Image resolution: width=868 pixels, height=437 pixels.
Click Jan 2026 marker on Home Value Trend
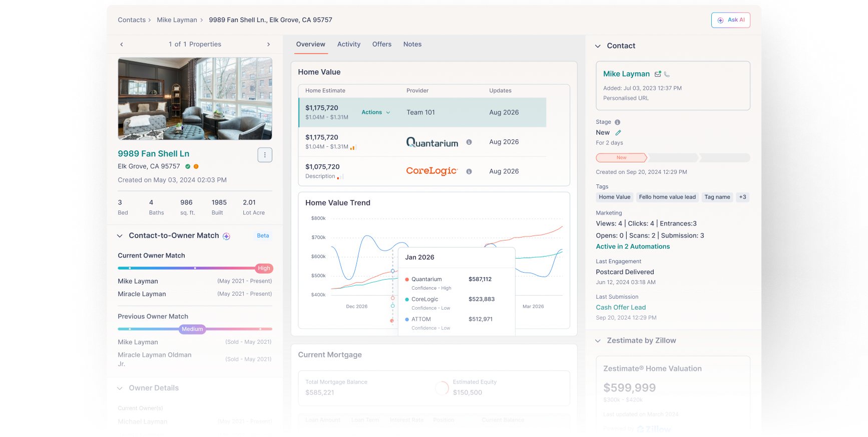(392, 271)
